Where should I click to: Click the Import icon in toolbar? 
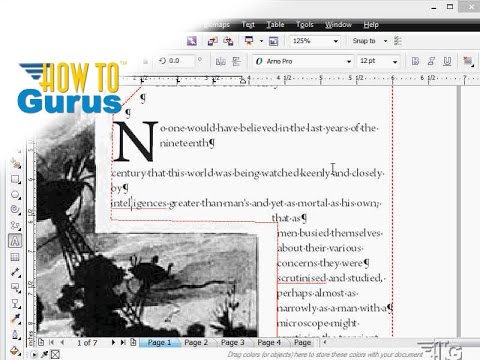tap(212, 41)
